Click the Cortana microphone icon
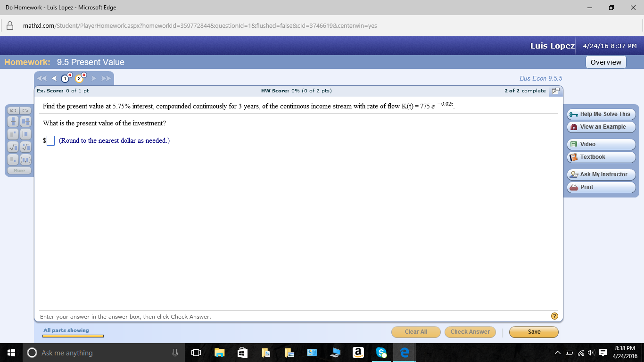 175,353
